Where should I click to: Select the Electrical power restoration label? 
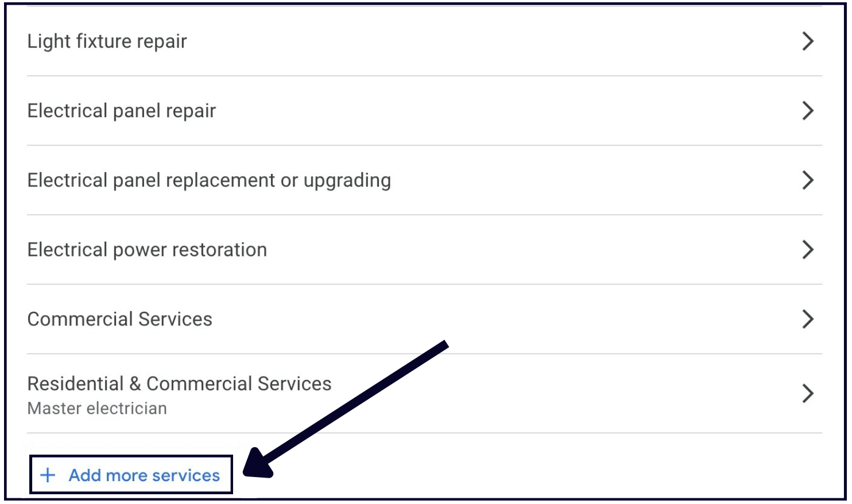pos(147,250)
